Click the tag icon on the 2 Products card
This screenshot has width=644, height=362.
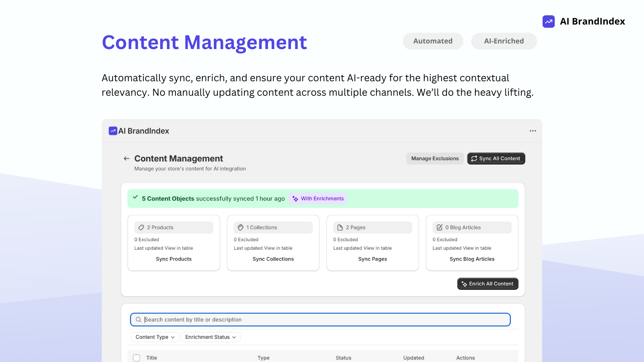141,227
